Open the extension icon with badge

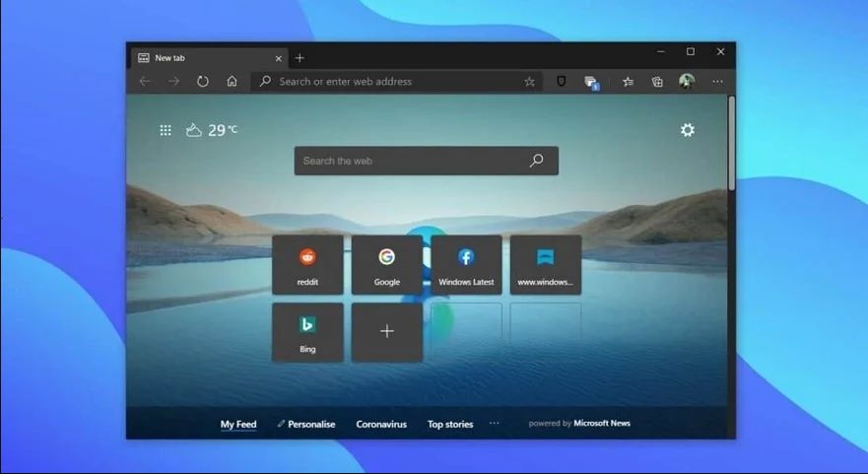[x=592, y=83]
